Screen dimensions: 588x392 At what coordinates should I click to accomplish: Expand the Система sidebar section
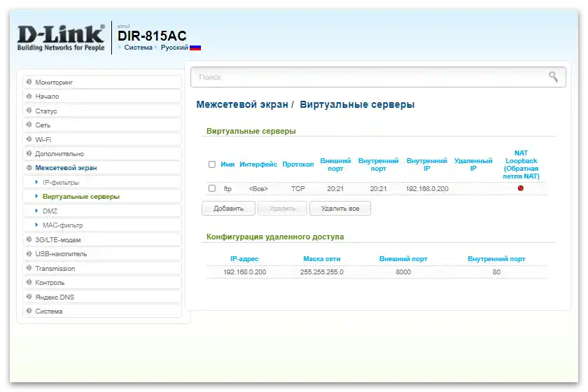pyautogui.click(x=102, y=311)
